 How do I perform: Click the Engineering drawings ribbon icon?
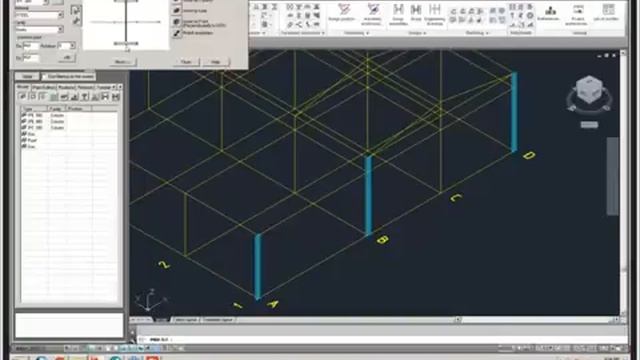[x=434, y=14]
